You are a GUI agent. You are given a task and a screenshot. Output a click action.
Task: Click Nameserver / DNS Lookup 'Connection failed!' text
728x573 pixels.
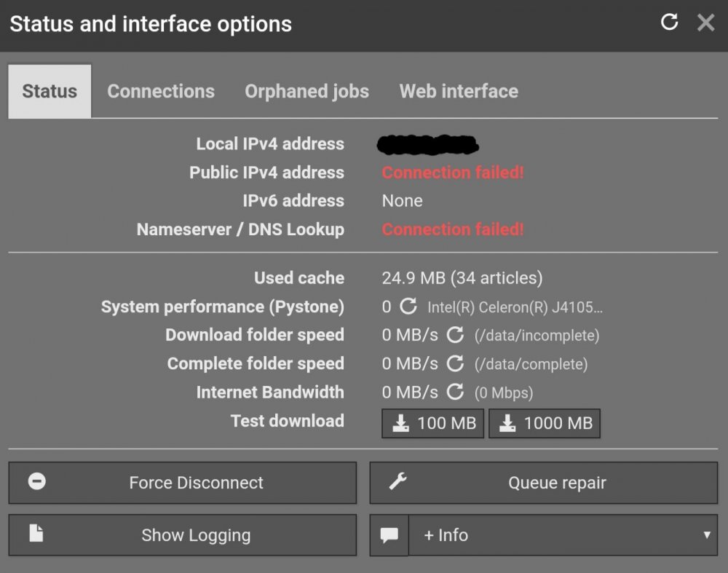coord(453,229)
